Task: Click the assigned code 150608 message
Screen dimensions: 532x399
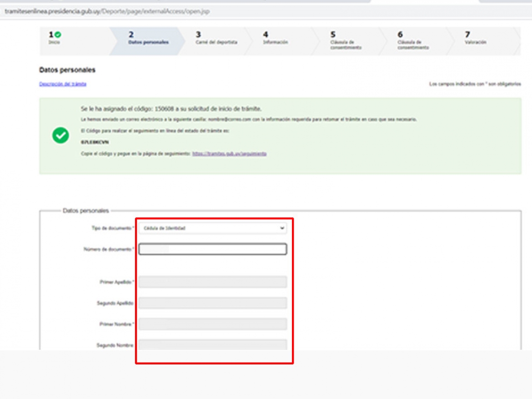Action: pos(171,109)
